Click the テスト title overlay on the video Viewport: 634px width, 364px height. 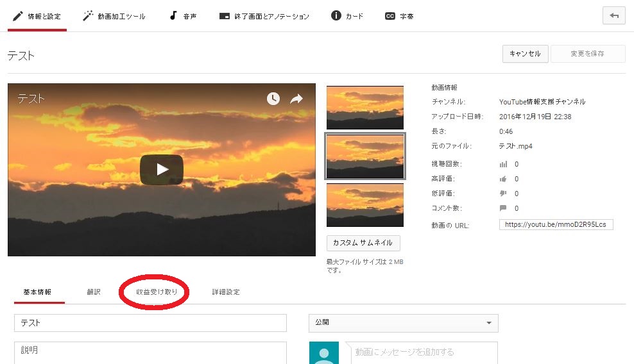coord(31,99)
